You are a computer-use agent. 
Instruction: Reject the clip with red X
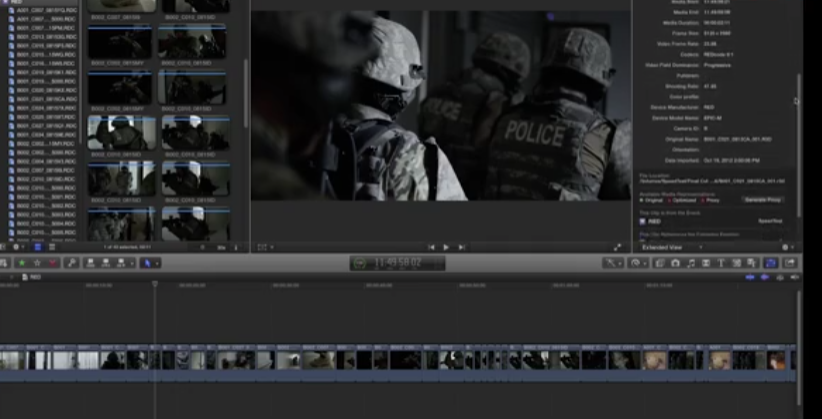coord(52,263)
